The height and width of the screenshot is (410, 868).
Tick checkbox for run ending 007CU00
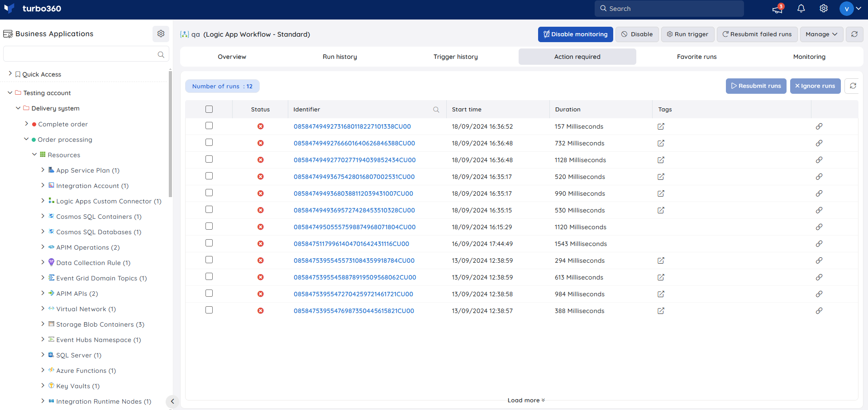tap(209, 193)
